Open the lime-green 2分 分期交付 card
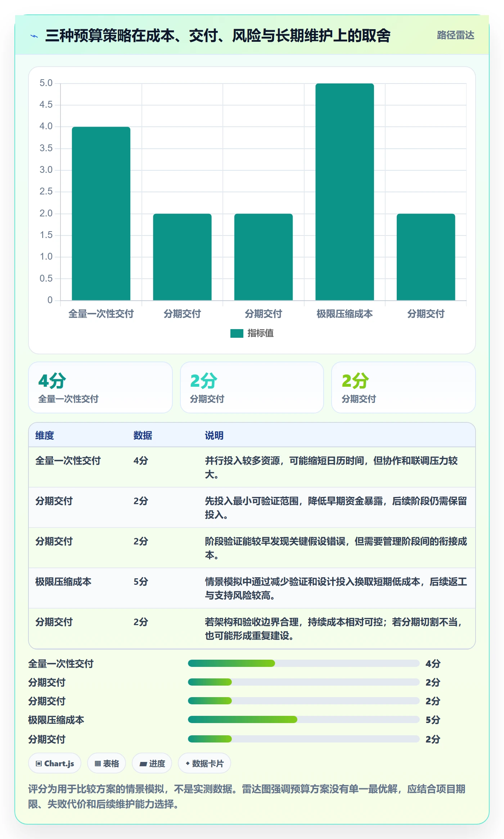 click(404, 387)
